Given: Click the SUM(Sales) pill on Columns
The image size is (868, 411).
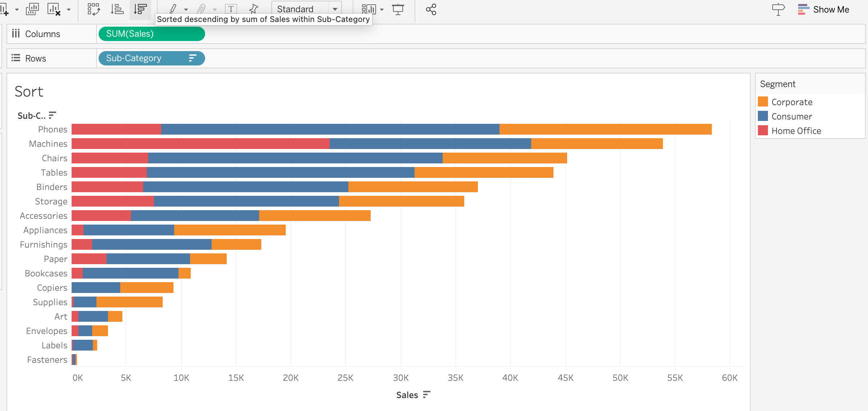Looking at the screenshot, I should [152, 34].
